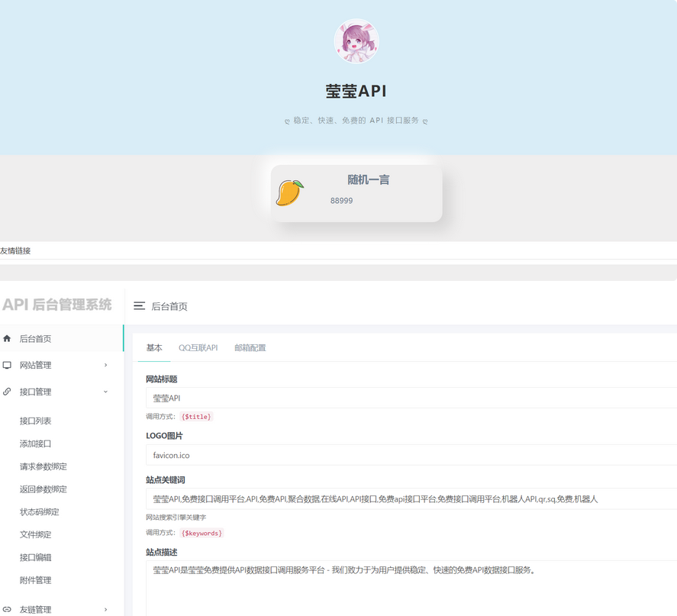
Task: Switch to the QQ互联API tab
Action: (198, 348)
